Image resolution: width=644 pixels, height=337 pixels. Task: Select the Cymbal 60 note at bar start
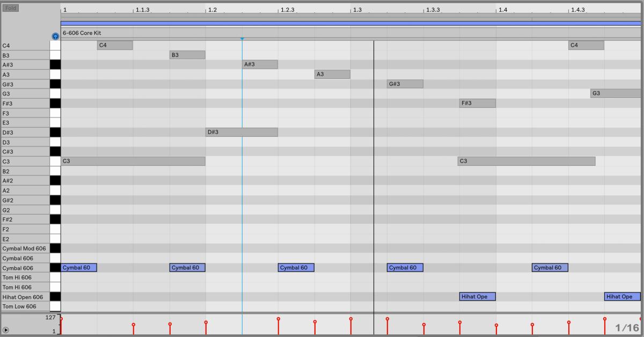tap(79, 267)
